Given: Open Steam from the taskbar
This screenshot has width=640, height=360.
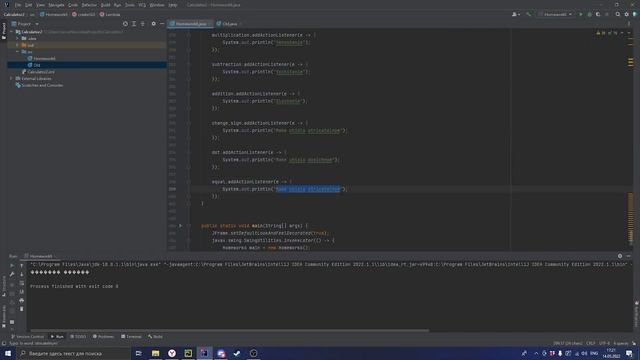Looking at the screenshot, I should pyautogui.click(x=237, y=353).
